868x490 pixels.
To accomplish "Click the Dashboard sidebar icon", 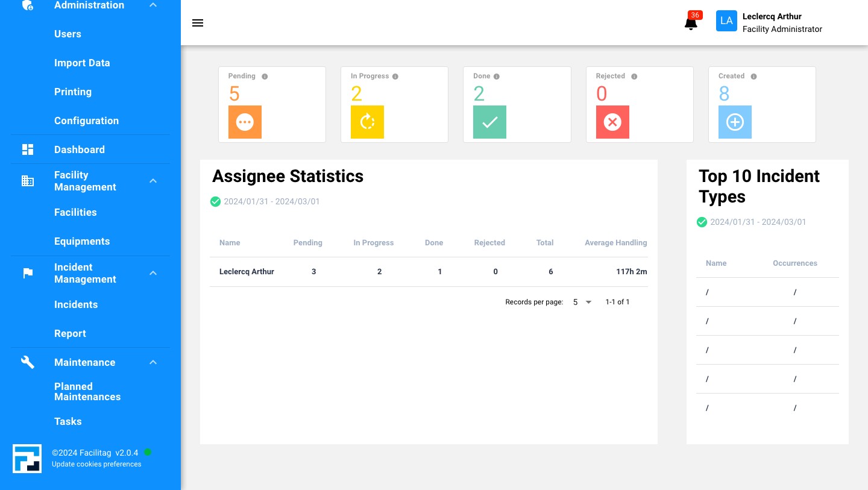I will pyautogui.click(x=28, y=149).
